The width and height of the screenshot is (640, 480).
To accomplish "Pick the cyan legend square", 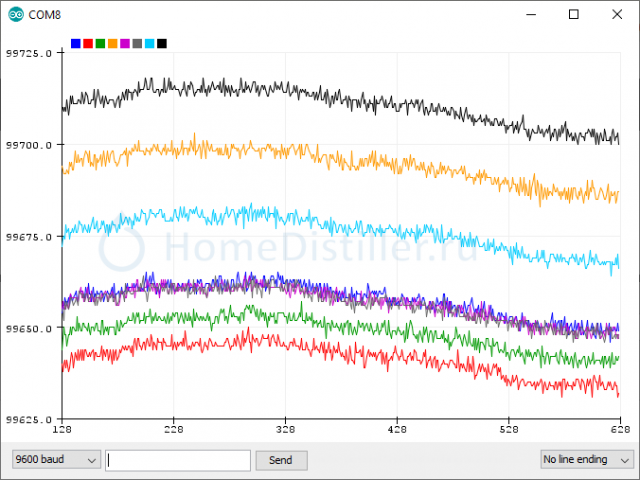I will coord(150,44).
